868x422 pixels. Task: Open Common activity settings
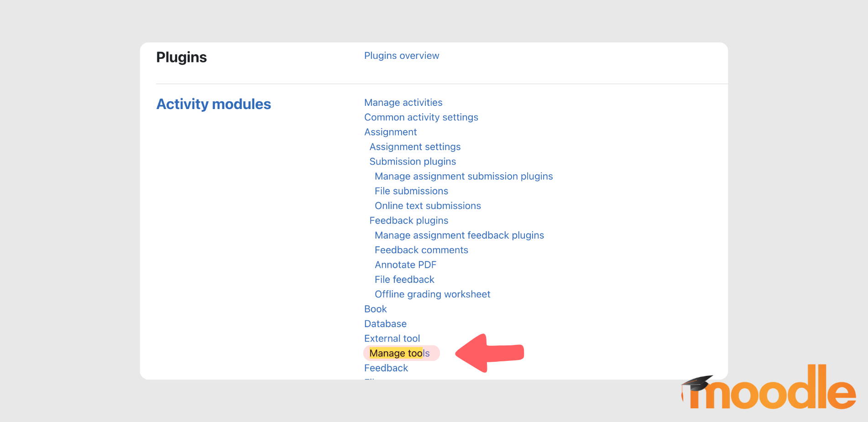click(421, 117)
